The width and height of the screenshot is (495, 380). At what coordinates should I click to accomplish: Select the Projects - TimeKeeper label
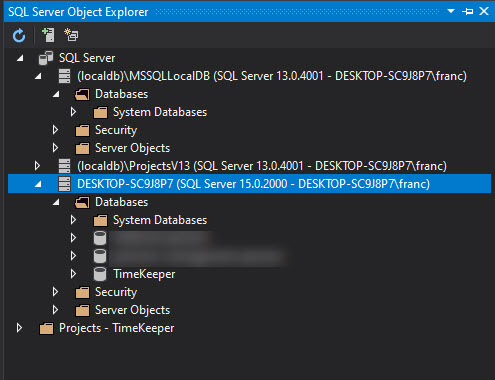pos(116,328)
